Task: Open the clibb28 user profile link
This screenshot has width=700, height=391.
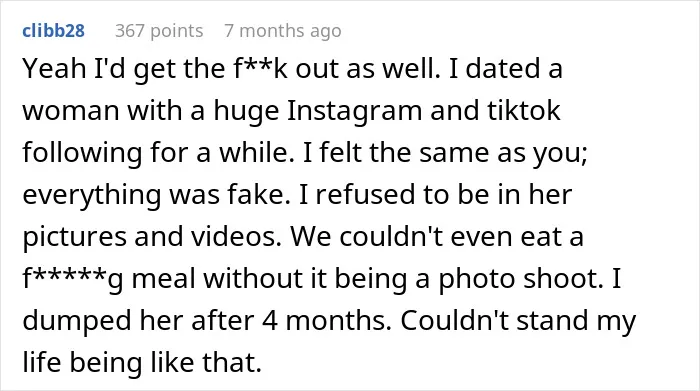Action: pyautogui.click(x=54, y=31)
